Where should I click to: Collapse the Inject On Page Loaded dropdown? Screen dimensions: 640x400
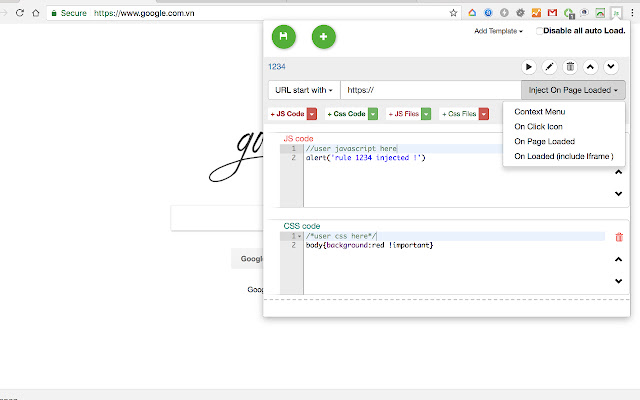(573, 90)
